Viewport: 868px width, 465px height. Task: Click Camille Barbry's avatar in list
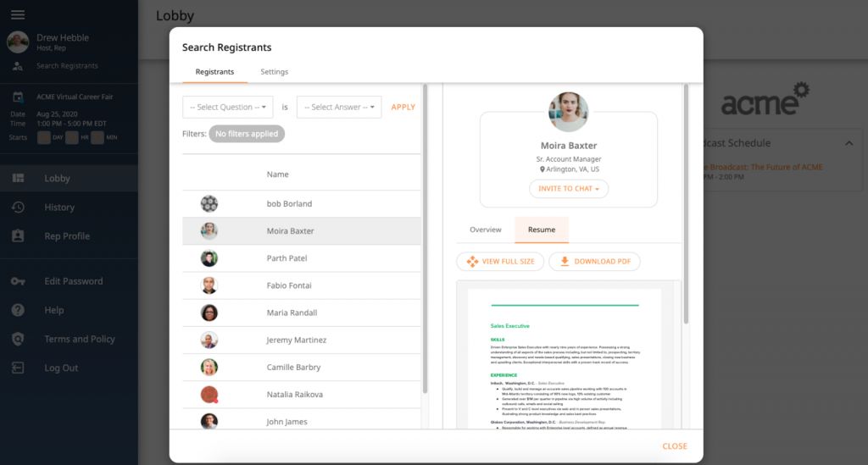click(x=209, y=367)
